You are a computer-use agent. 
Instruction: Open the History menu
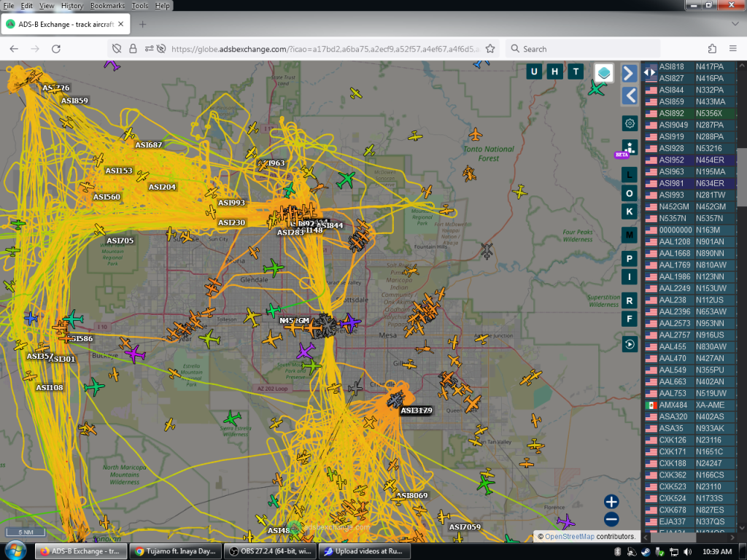point(72,6)
